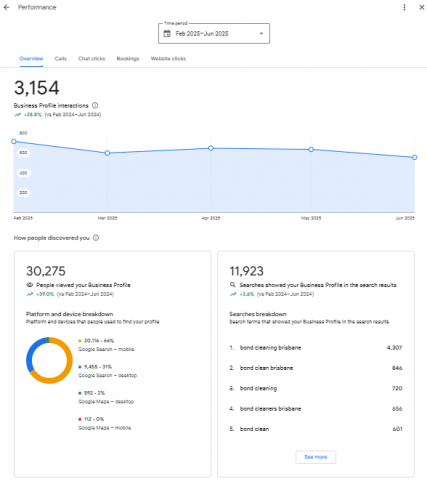The image size is (427, 500).
Task: Switch to the Chat clicks tab
Action: point(92,59)
